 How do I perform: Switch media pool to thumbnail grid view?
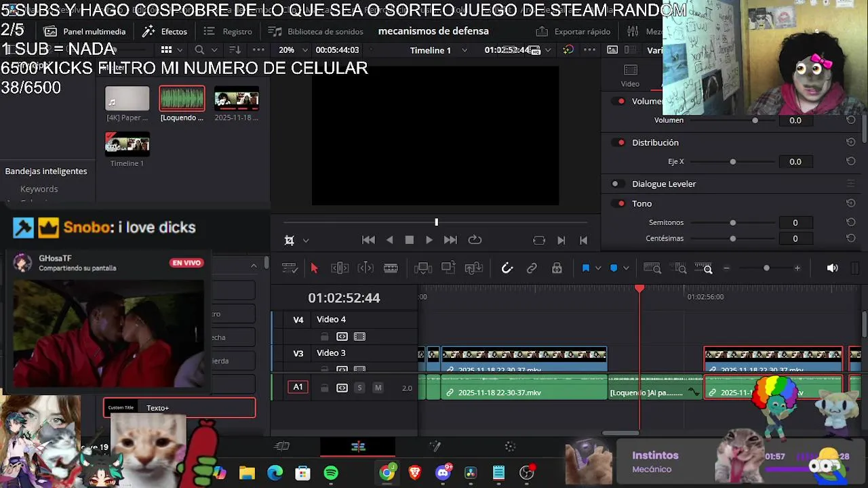(166, 49)
